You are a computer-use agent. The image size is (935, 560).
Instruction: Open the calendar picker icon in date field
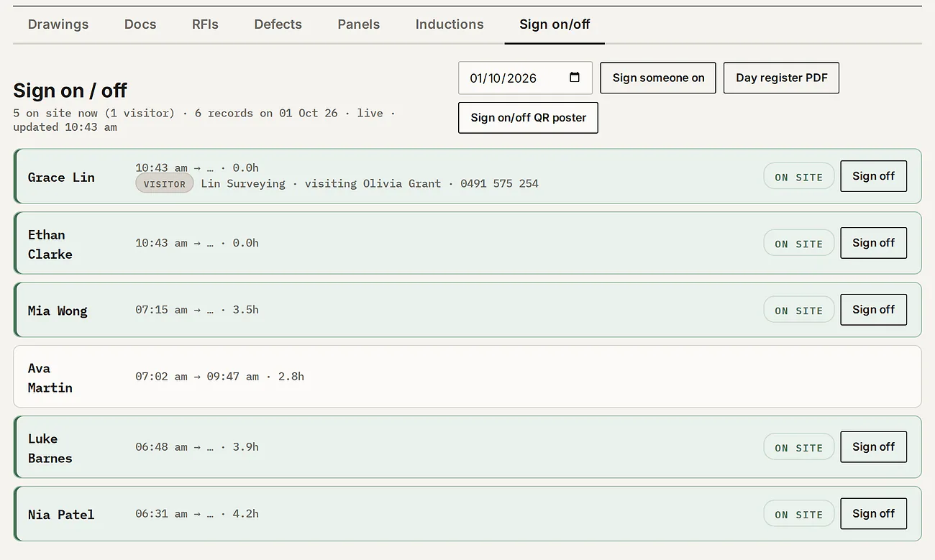[x=575, y=78]
